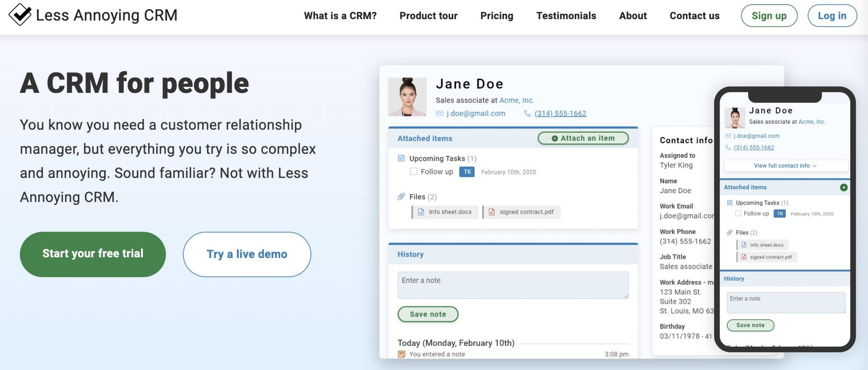868x370 pixels.
Task: Click the February 10th, 2020 date on desktop task
Action: tap(509, 172)
